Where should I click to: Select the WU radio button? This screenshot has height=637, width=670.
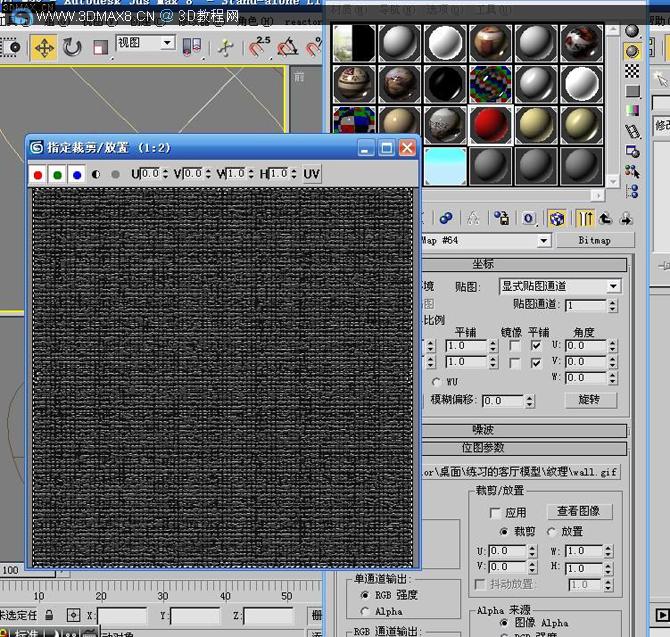[x=437, y=382]
